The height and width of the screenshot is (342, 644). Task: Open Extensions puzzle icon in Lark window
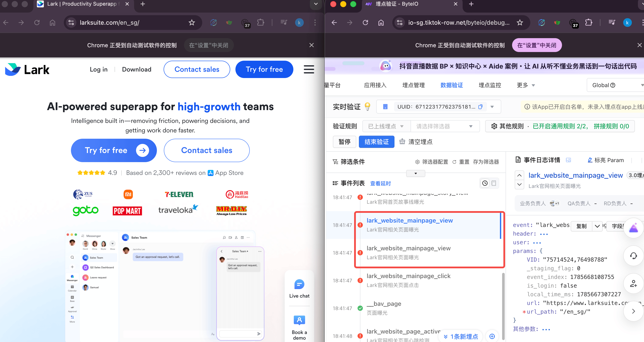point(261,23)
